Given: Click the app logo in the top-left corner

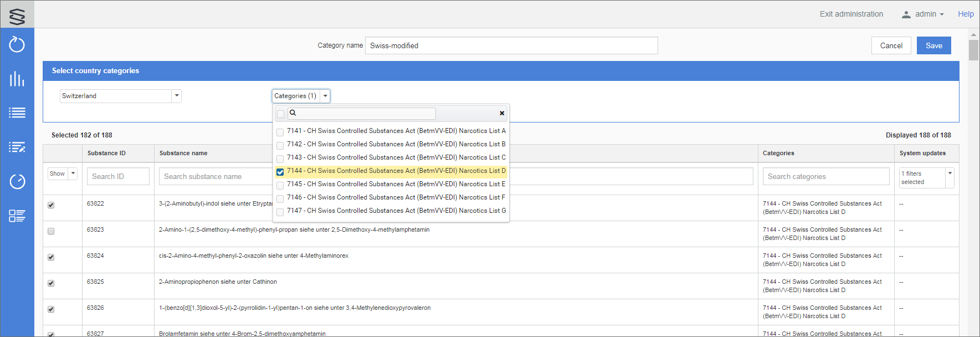Looking at the screenshot, I should pos(17,16).
